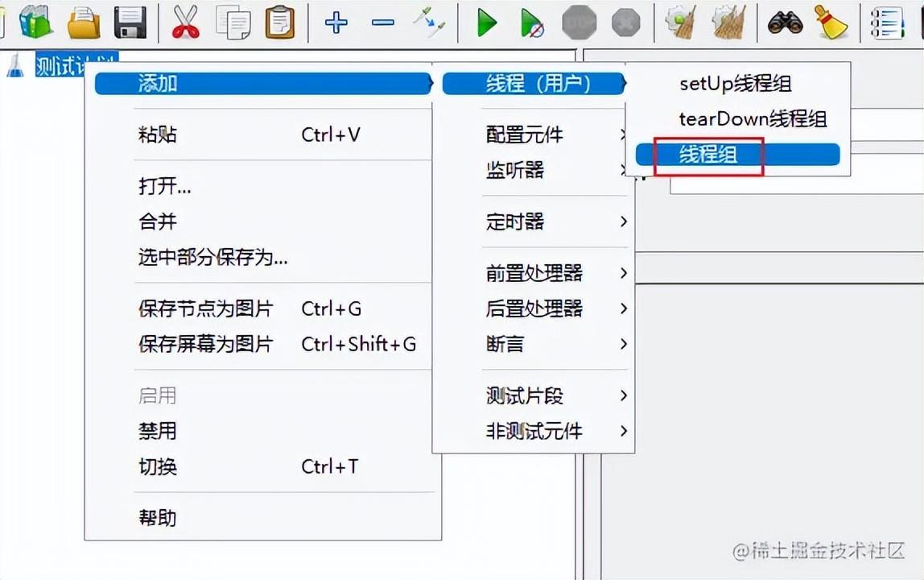Open search using the binoculars icon

tap(786, 23)
